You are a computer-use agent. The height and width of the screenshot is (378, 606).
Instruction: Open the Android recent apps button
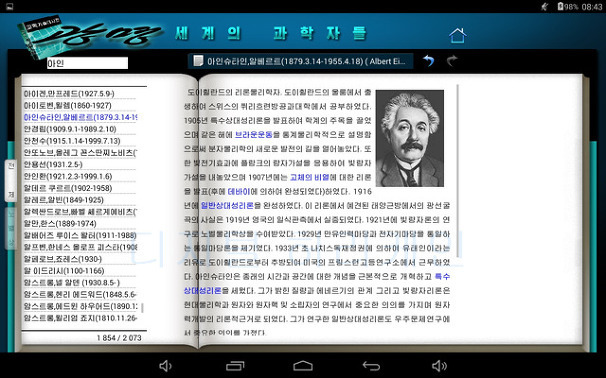[x=235, y=366]
